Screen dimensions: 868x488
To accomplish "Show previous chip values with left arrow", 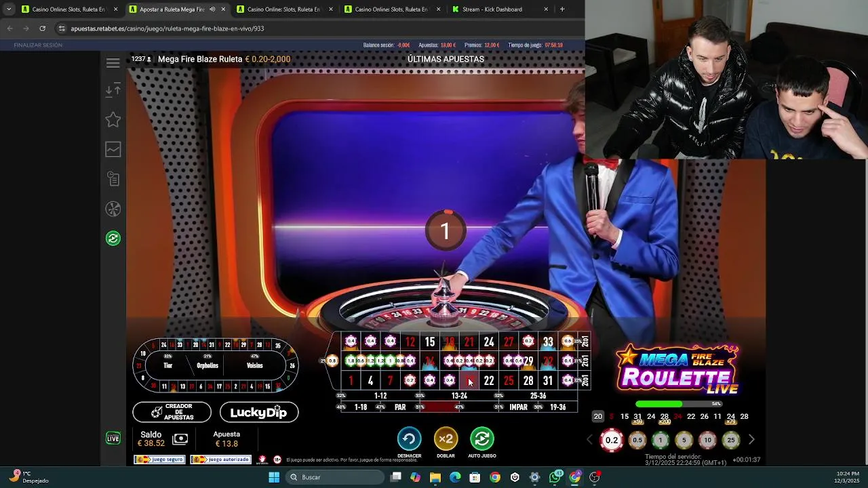I will click(589, 440).
